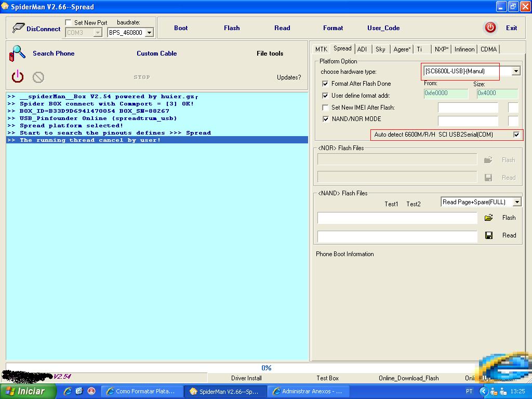Toggle Format After Flash Done checkbox
This screenshot has height=399, width=532.
(x=325, y=84)
